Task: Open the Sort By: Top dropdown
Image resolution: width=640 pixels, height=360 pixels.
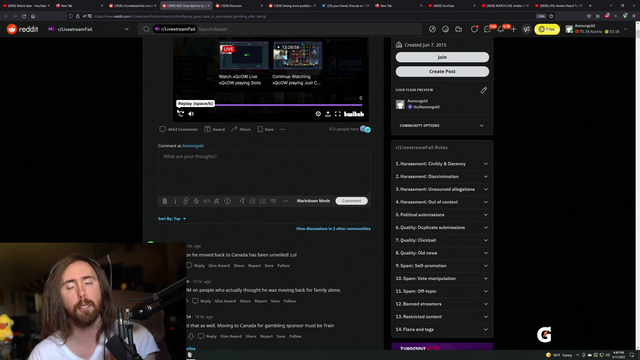Action: pos(172,219)
